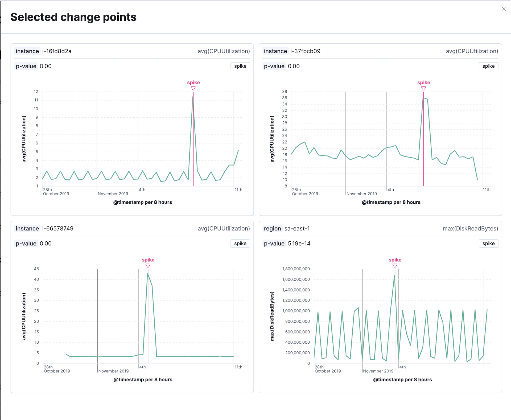Select the instance label of i-66578749 panel
Viewport: 511px width, 420px height.
click(27, 228)
